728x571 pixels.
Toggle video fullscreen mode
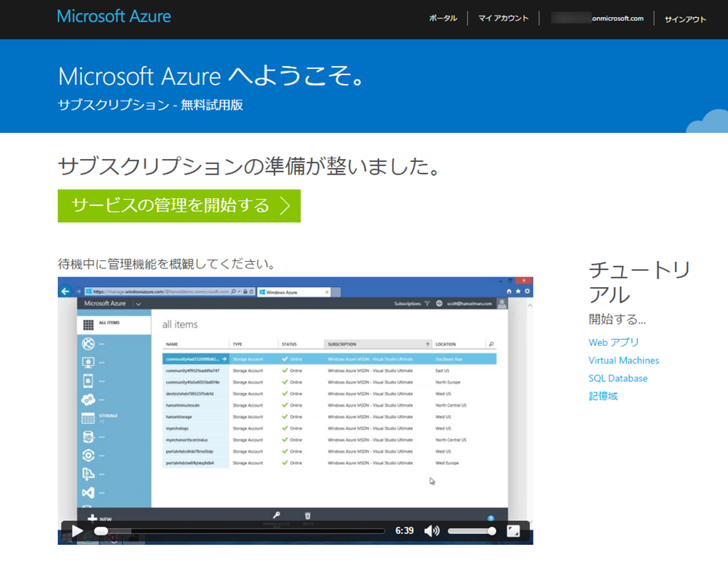[x=513, y=531]
